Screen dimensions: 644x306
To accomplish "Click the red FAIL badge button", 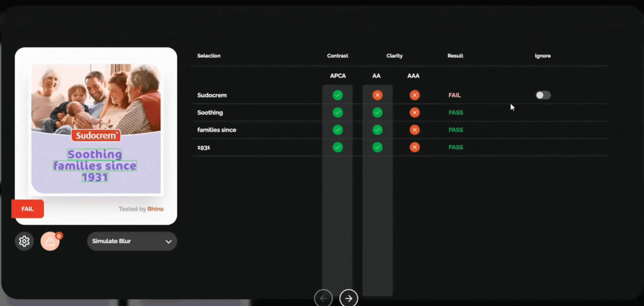I will (x=27, y=209).
